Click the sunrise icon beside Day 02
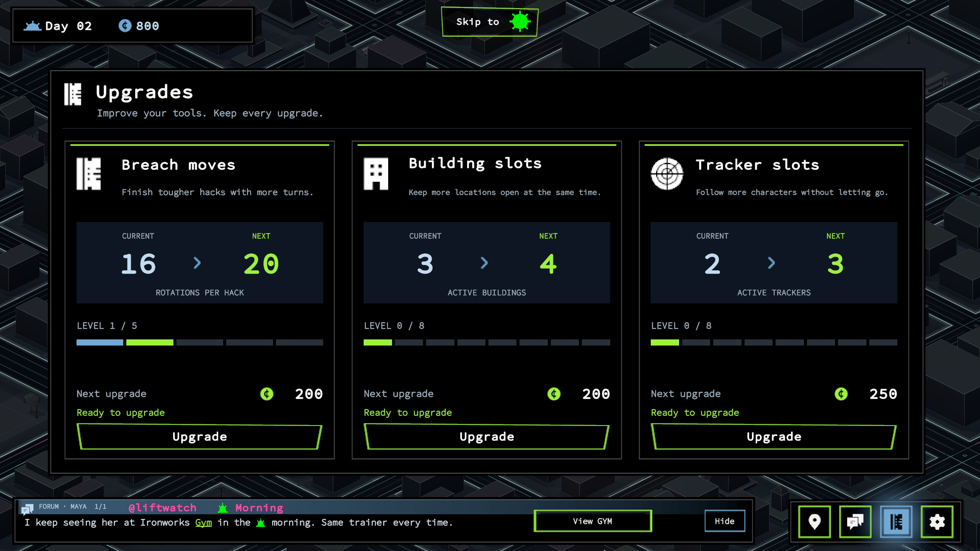 [x=33, y=26]
